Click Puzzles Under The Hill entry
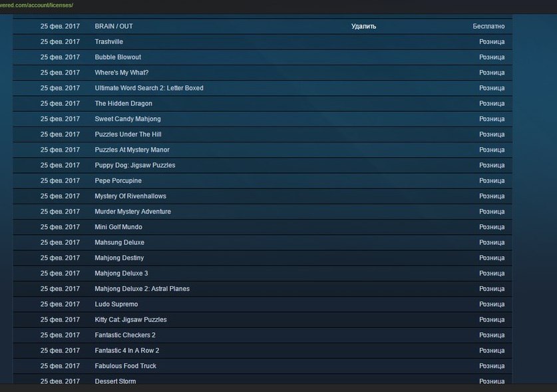The image size is (557, 392). [128, 134]
